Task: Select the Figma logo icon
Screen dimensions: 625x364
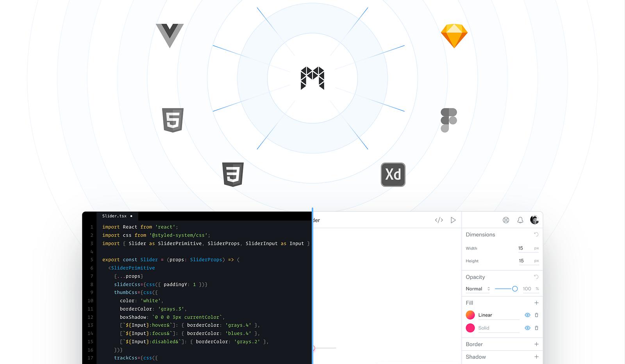Action: click(x=449, y=120)
